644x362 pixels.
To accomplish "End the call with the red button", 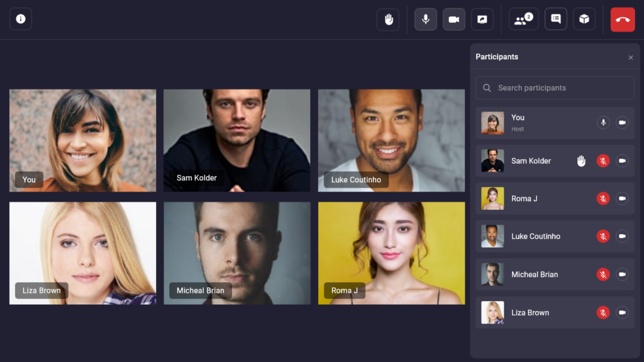I will pyautogui.click(x=622, y=19).
